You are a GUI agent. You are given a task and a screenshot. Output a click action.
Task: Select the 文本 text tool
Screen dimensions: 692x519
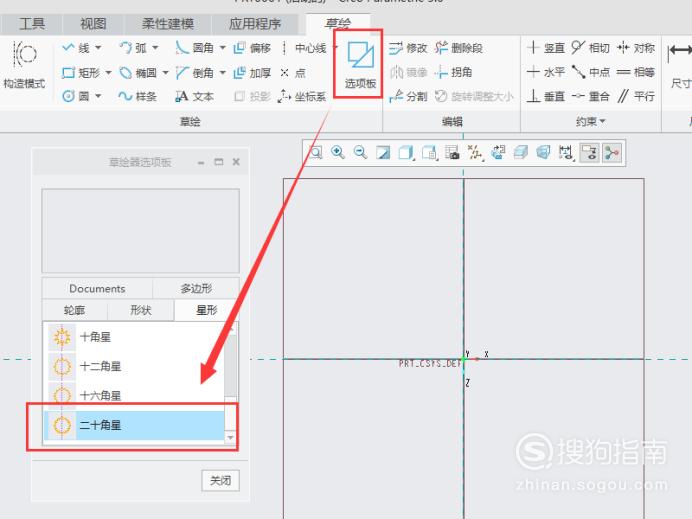click(x=195, y=96)
